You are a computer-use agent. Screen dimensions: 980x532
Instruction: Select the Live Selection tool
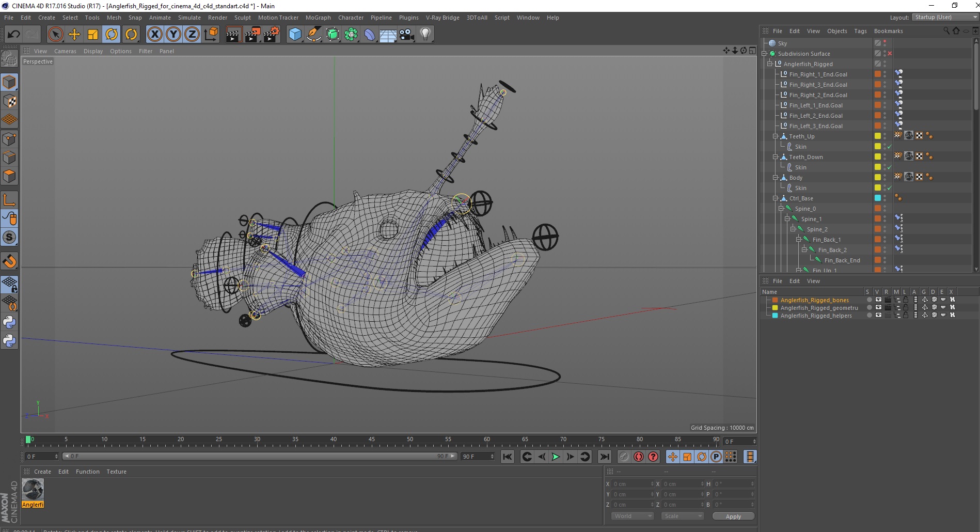(55, 35)
